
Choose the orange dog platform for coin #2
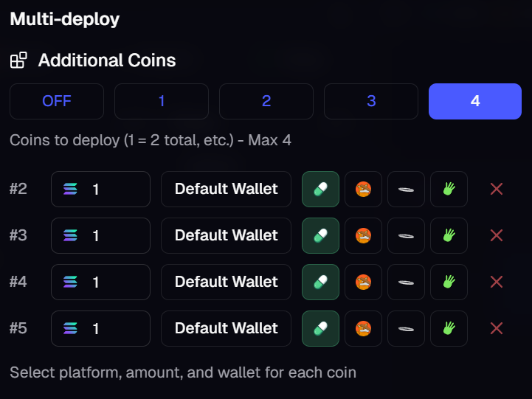coord(363,190)
